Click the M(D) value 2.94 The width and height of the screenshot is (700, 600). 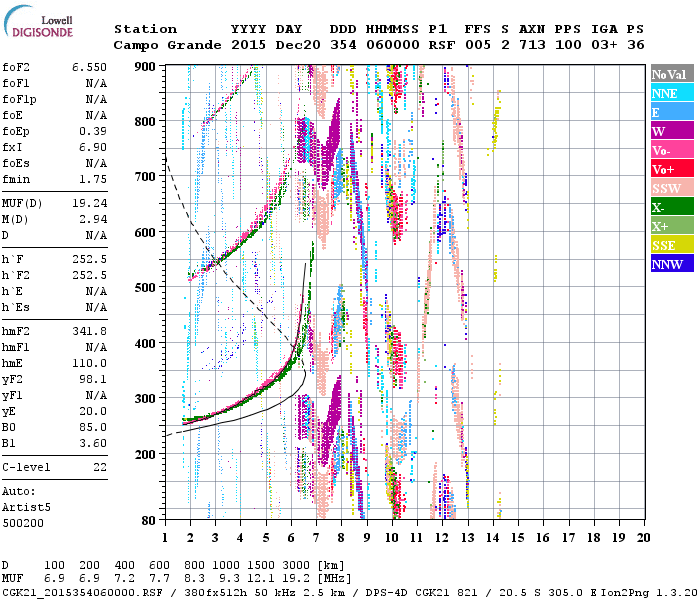pos(93,220)
